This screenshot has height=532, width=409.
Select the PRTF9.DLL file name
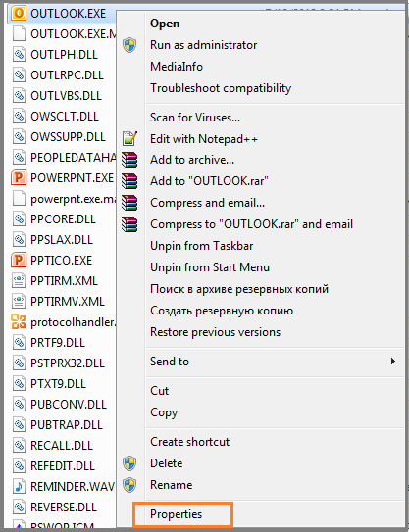[58, 343]
